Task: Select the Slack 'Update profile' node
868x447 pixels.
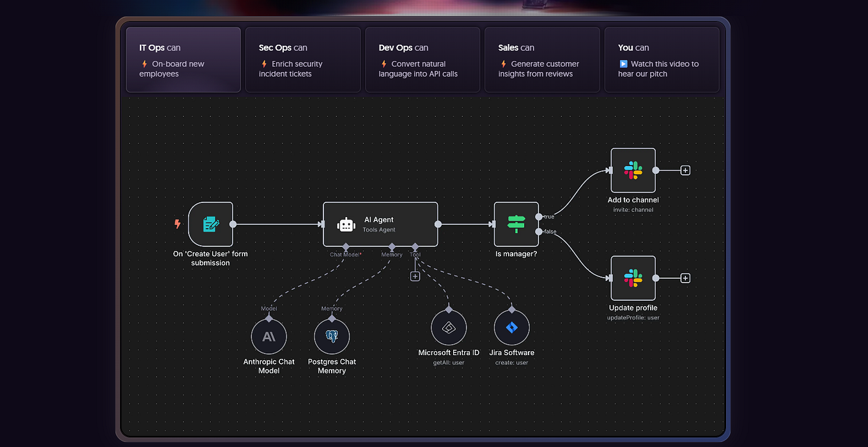Action: (633, 278)
